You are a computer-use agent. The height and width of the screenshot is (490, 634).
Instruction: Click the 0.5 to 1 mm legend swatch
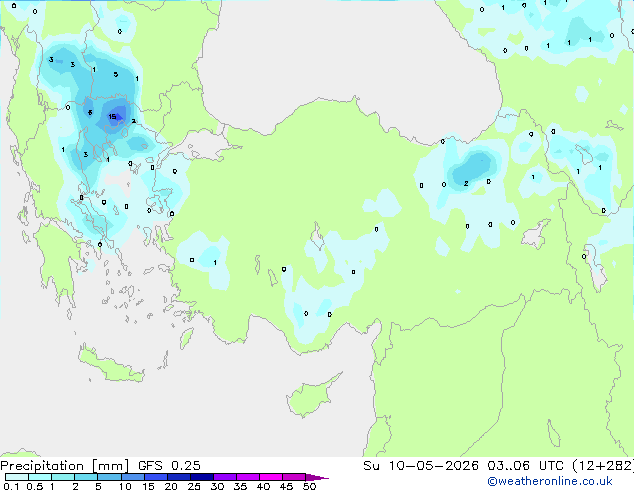pos(40,477)
